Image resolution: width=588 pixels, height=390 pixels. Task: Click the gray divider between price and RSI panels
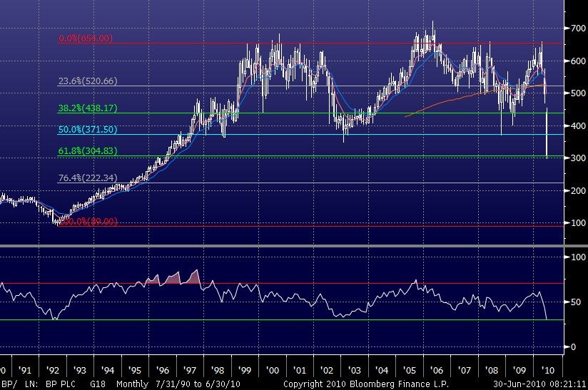293,246
